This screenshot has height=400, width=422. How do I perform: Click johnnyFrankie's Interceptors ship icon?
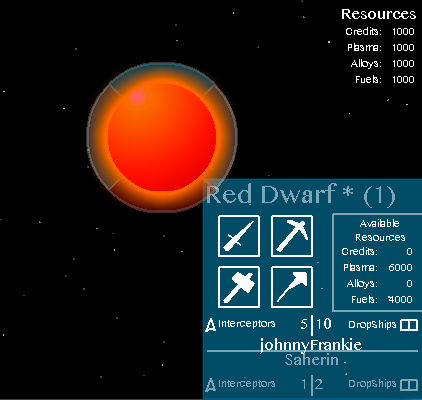pyautogui.click(x=210, y=325)
